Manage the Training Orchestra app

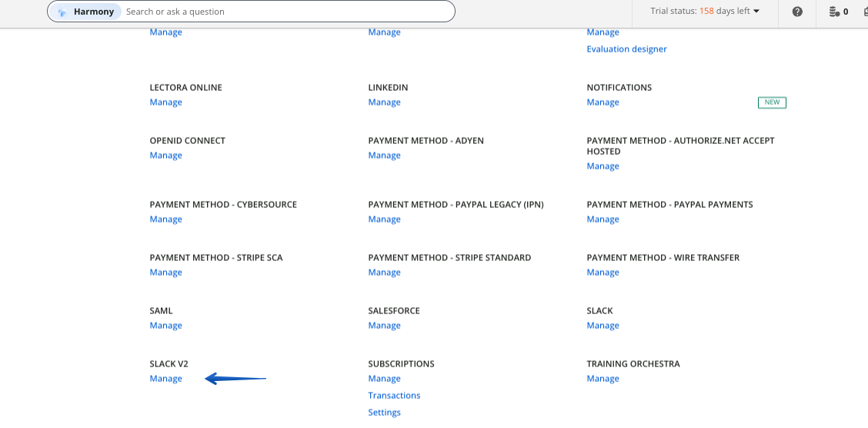[x=603, y=379]
